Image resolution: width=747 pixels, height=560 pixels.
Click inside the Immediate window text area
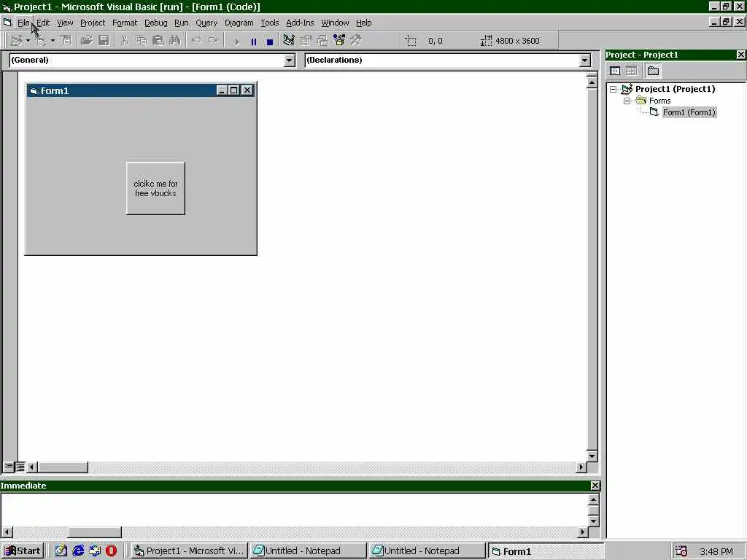[x=295, y=510]
